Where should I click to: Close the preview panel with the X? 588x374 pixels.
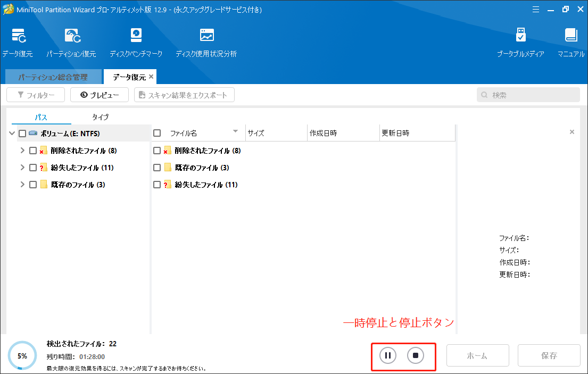[572, 132]
